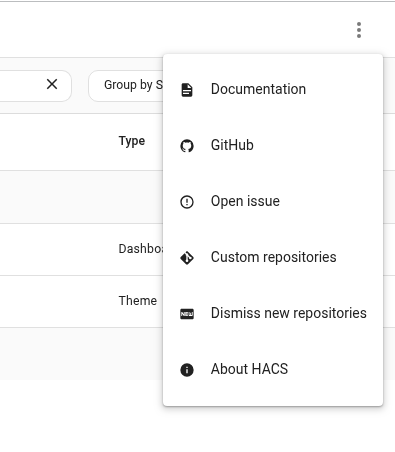
Task: Open the Documentation menu entry
Action: click(x=273, y=89)
